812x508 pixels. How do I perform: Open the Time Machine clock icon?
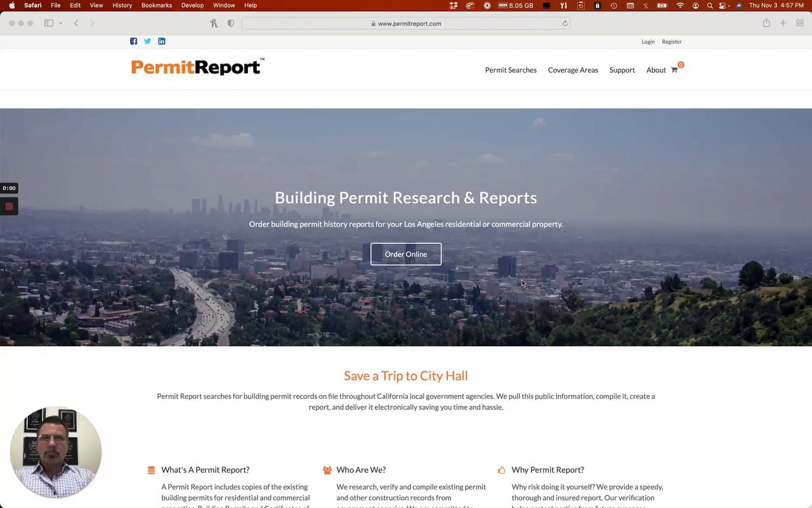[613, 5]
